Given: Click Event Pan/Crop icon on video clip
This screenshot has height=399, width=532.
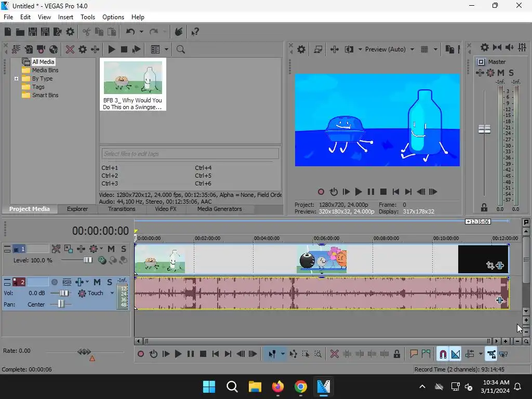Looking at the screenshot, I should 490,265.
